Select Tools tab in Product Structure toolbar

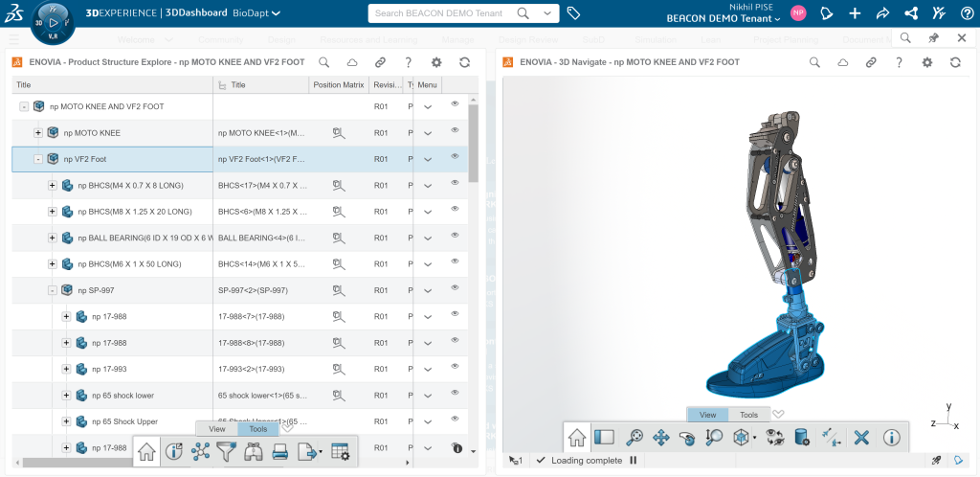click(258, 429)
